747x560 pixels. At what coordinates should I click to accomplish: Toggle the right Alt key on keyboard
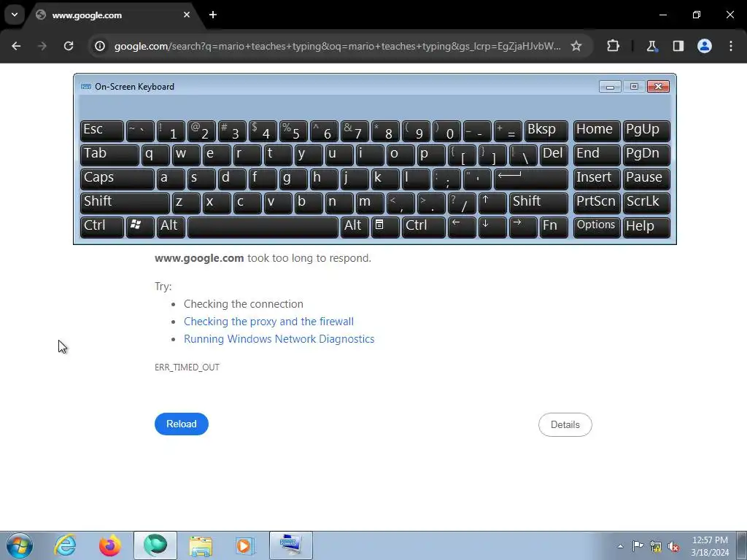[355, 227]
